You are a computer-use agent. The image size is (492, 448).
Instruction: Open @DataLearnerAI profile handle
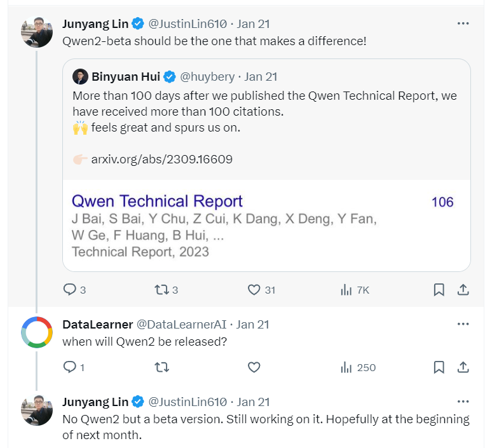181,324
